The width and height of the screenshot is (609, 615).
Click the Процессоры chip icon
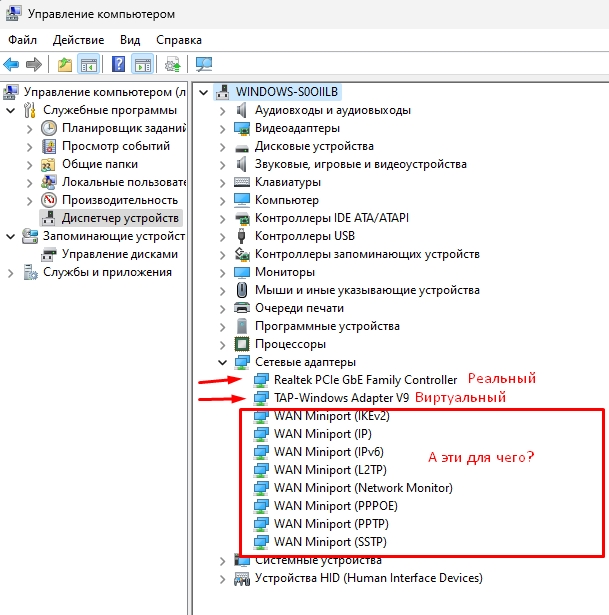[242, 344]
